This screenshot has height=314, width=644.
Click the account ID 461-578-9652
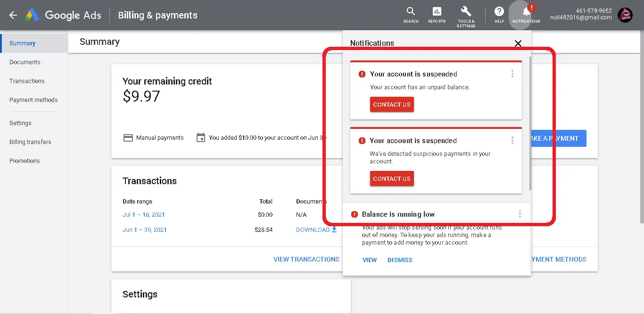point(594,11)
